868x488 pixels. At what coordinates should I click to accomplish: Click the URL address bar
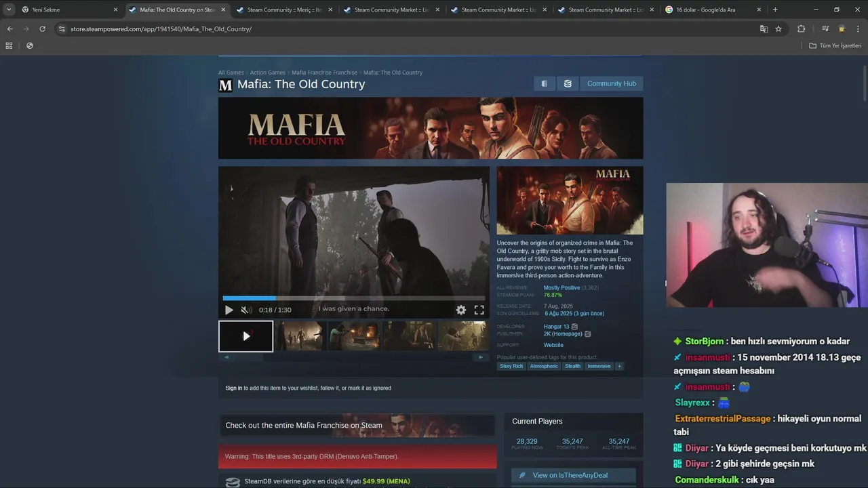(x=407, y=29)
